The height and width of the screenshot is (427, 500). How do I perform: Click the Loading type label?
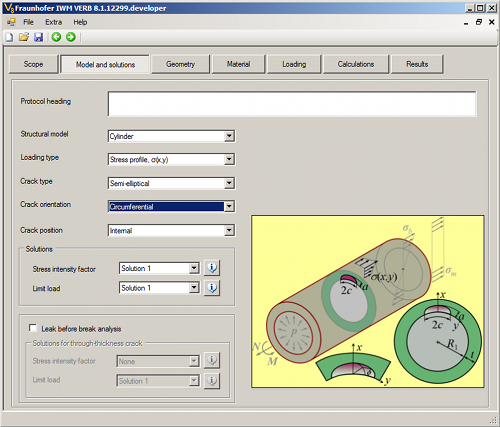[x=40, y=157]
